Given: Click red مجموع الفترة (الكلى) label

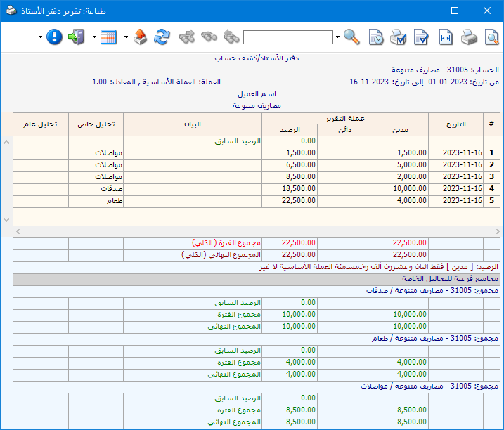Looking at the screenshot, I should coord(226,242).
